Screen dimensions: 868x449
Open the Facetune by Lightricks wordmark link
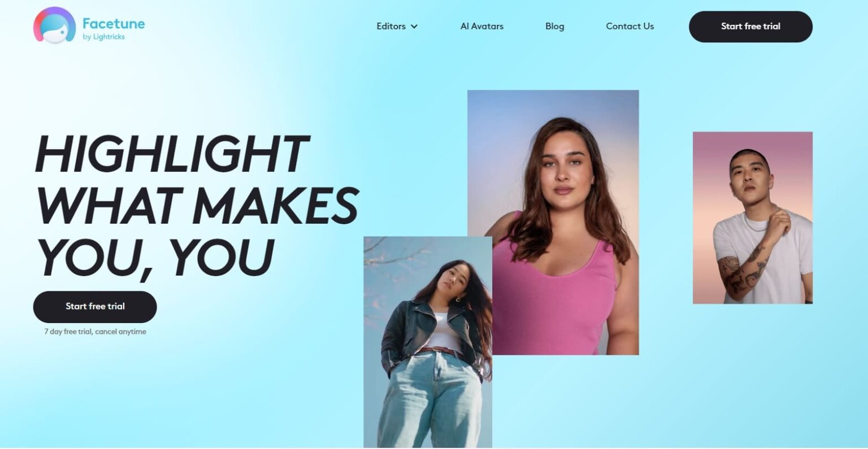pyautogui.click(x=114, y=29)
